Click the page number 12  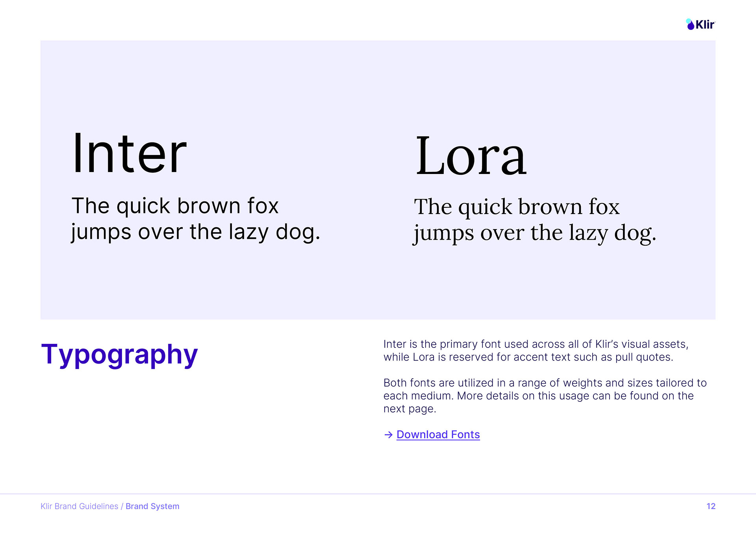coord(711,506)
